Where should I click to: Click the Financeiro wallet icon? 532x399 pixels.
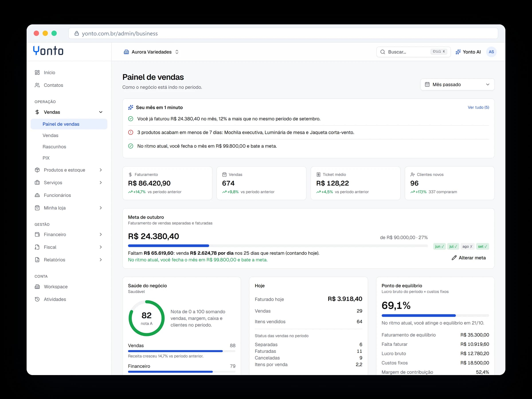[37, 235]
